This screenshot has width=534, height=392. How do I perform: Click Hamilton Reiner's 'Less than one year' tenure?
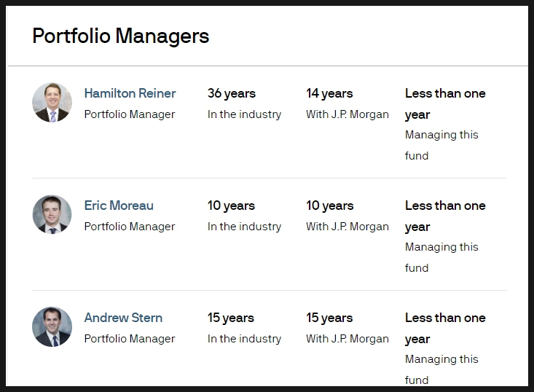pyautogui.click(x=445, y=104)
